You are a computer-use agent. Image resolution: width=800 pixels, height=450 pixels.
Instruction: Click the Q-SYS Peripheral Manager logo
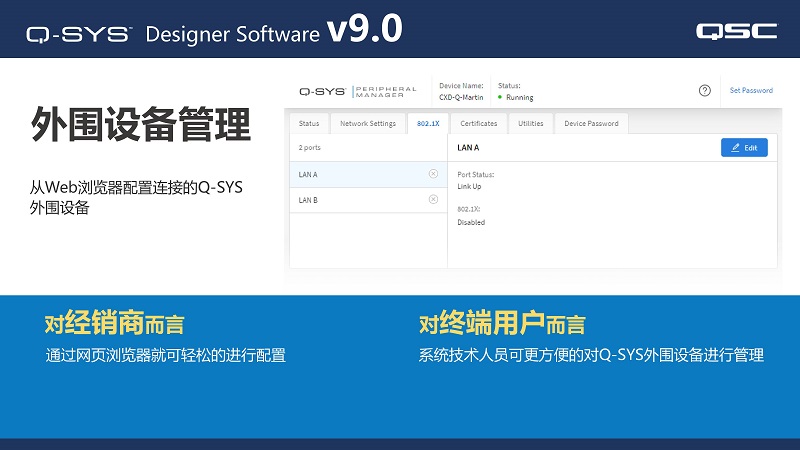[x=358, y=91]
